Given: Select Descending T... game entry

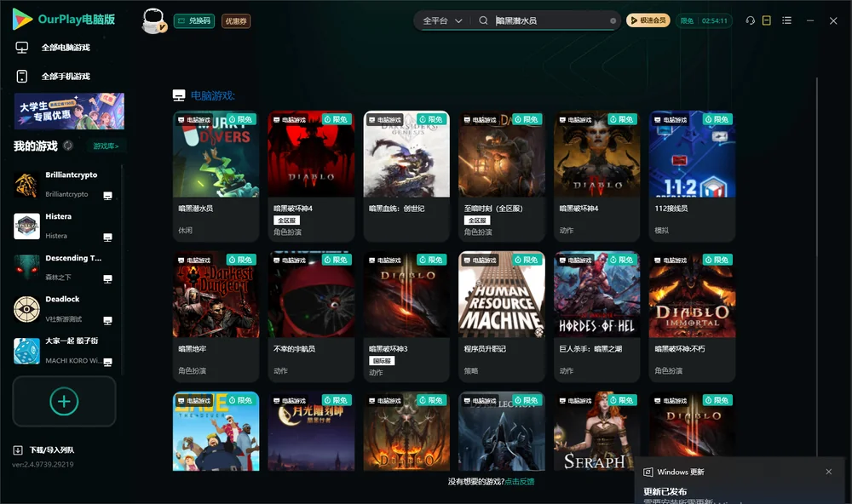Looking at the screenshot, I should [64, 267].
